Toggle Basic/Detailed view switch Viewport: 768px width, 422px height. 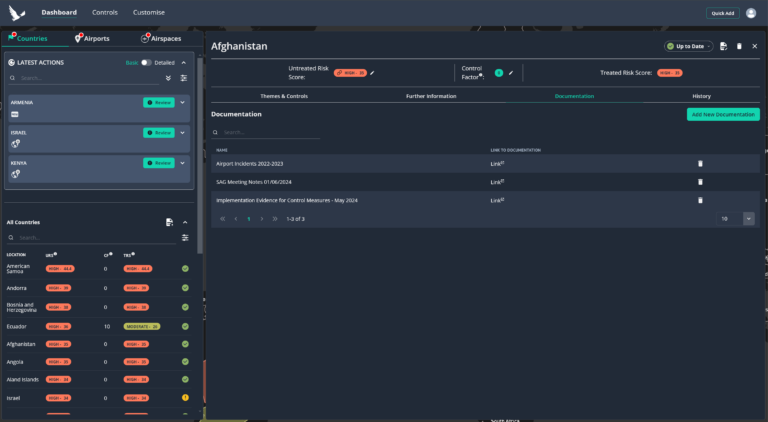(x=146, y=63)
